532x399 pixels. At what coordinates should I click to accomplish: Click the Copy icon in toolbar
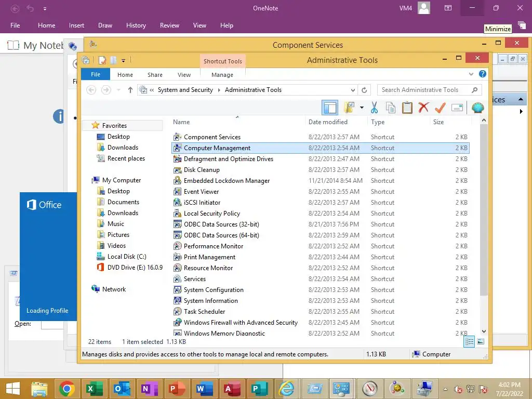[391, 108]
